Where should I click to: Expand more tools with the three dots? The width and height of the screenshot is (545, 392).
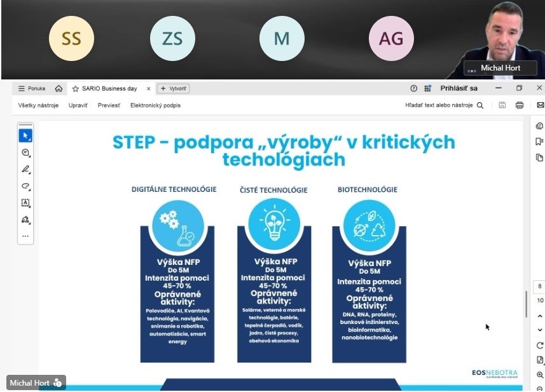[x=25, y=236]
